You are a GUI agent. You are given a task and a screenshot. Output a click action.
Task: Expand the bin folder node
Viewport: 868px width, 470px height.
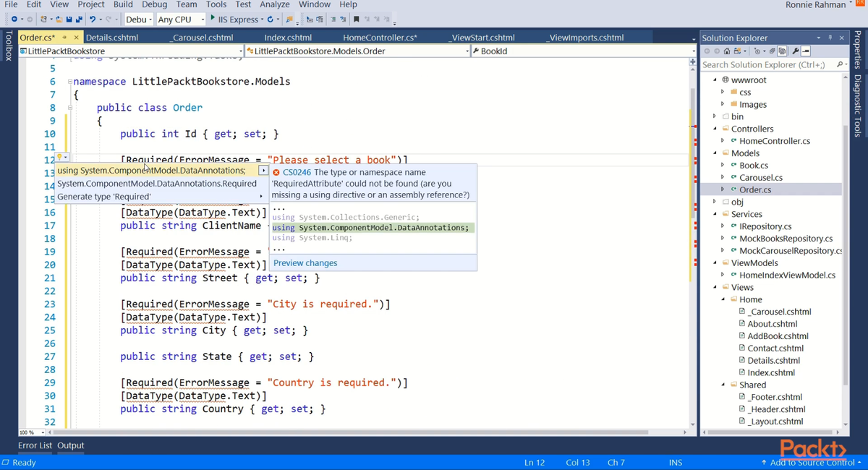pyautogui.click(x=715, y=116)
